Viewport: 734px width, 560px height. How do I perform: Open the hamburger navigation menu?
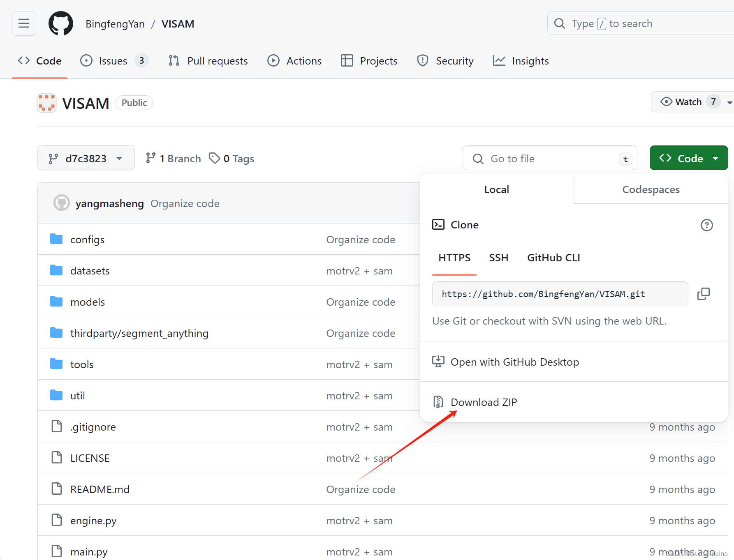(x=24, y=23)
